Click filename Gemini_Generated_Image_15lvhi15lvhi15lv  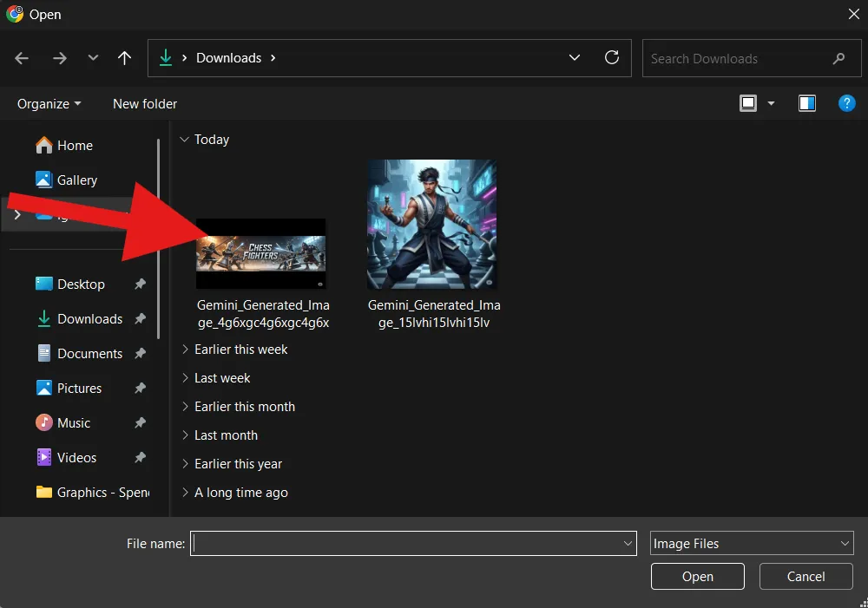click(x=434, y=314)
